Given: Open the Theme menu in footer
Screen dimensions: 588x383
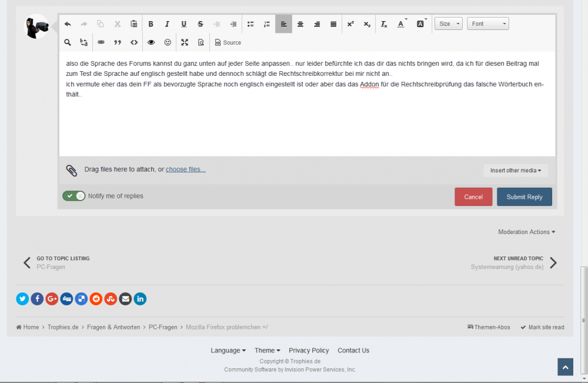Looking at the screenshot, I should [267, 351].
